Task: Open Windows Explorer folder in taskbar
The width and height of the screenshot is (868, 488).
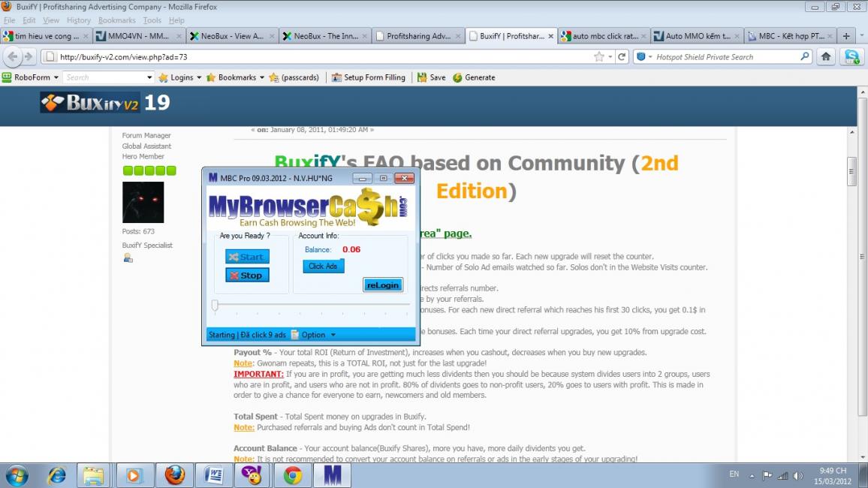Action: pos(94,475)
